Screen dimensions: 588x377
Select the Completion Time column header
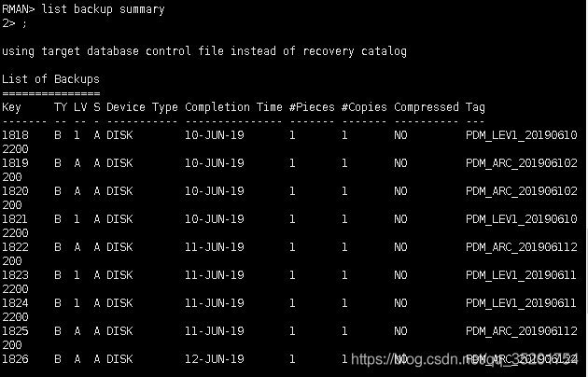(x=233, y=107)
